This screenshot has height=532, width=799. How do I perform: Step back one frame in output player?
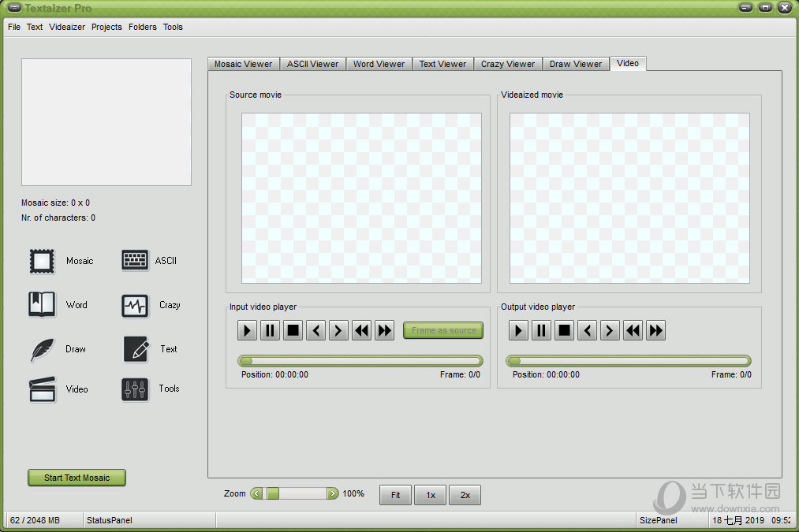tap(587, 331)
